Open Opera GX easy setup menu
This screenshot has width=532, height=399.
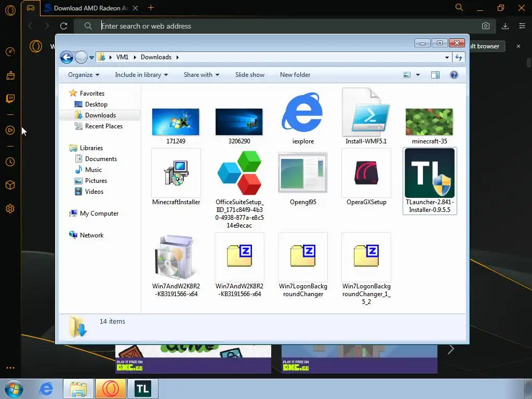522,26
